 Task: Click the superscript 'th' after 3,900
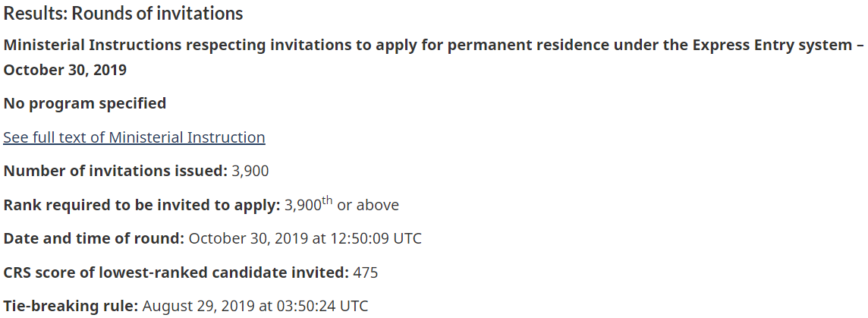coord(327,200)
